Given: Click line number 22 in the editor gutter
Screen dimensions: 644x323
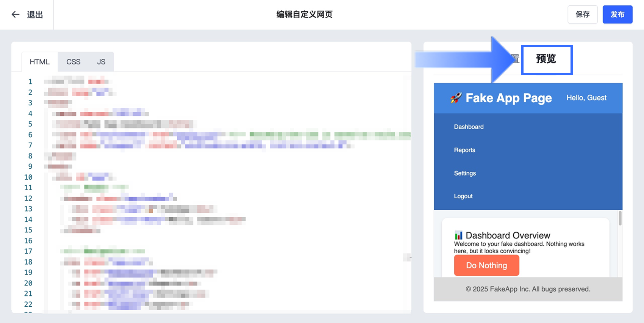Looking at the screenshot, I should [28, 304].
